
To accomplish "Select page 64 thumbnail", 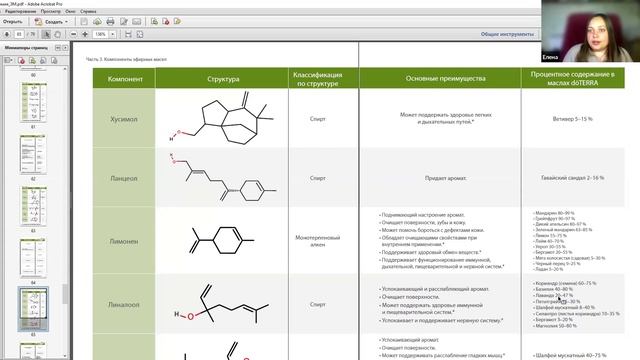I will click(33, 258).
